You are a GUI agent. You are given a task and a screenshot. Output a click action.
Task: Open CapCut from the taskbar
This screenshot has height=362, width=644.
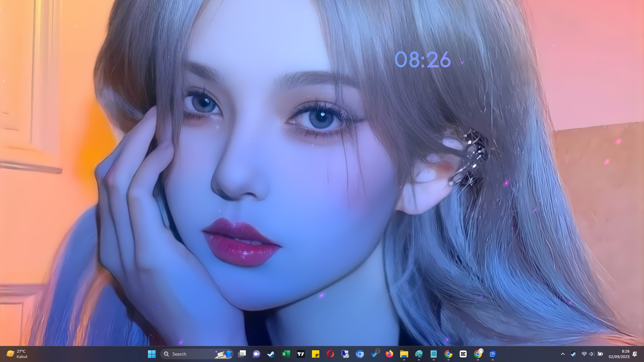[463, 354]
